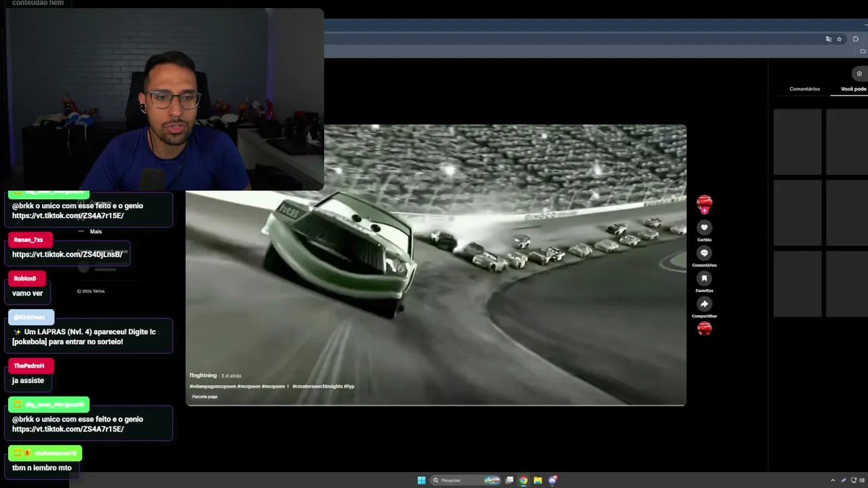The image size is (868, 488).
Task: Bookmark the page with the star icon
Action: (839, 39)
